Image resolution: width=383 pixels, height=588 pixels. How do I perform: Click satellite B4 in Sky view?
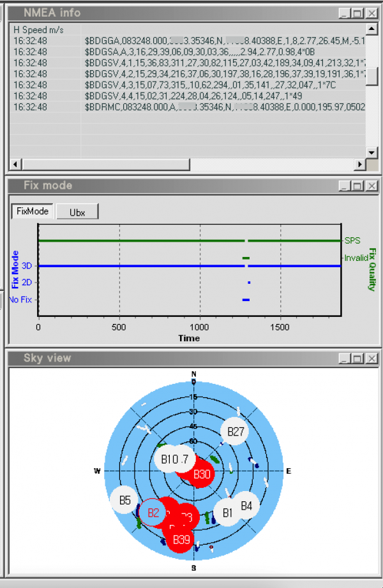point(246,506)
